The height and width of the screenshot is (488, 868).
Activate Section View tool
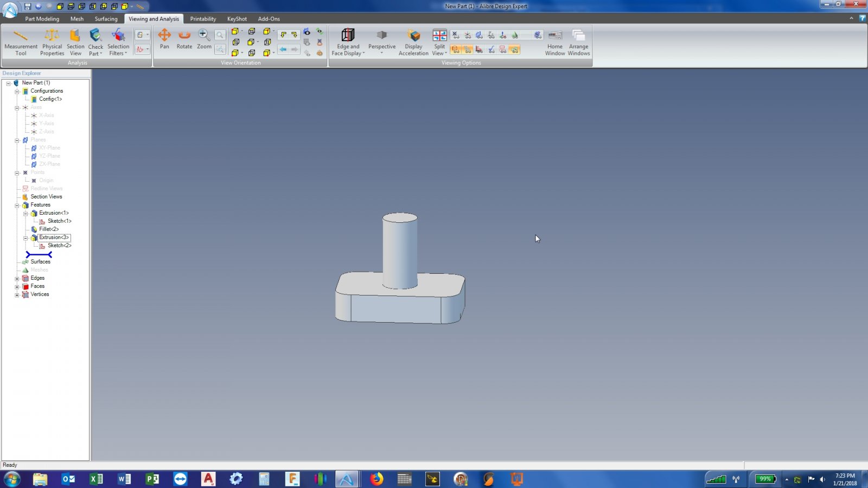pyautogui.click(x=75, y=42)
